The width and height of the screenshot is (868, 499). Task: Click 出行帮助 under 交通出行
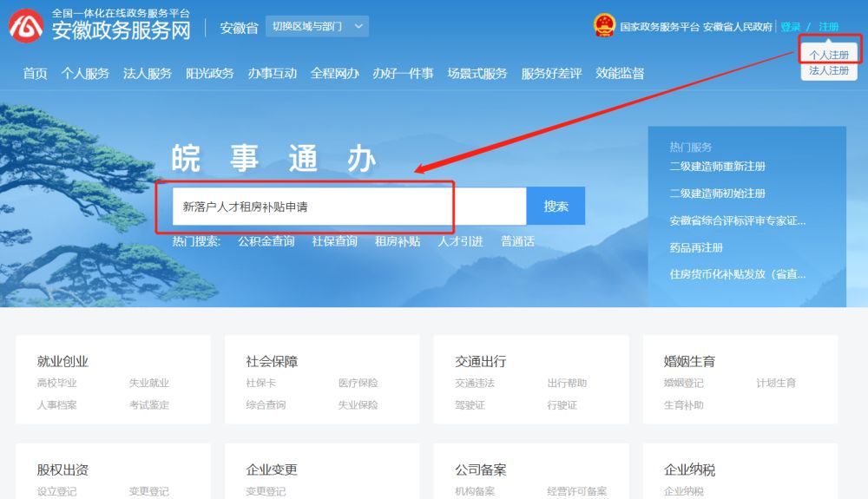pyautogui.click(x=567, y=383)
